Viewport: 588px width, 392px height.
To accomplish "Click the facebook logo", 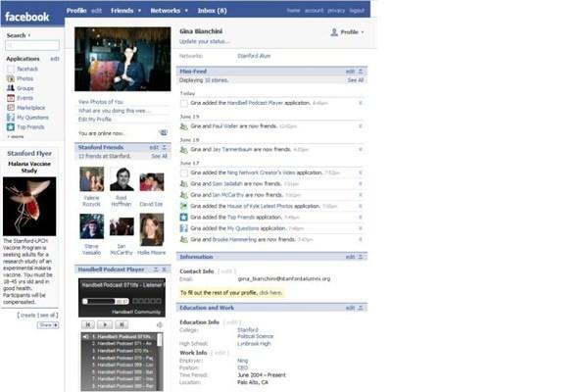I will click(x=27, y=17).
